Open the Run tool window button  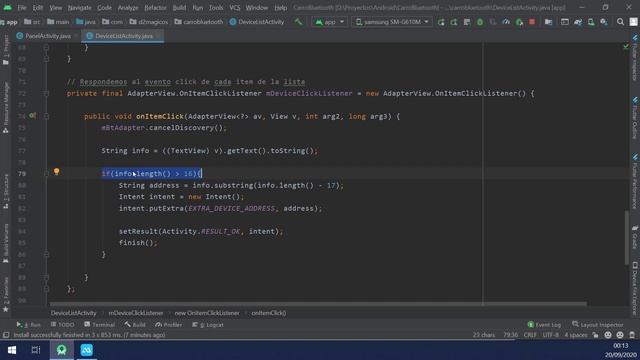(x=29, y=325)
